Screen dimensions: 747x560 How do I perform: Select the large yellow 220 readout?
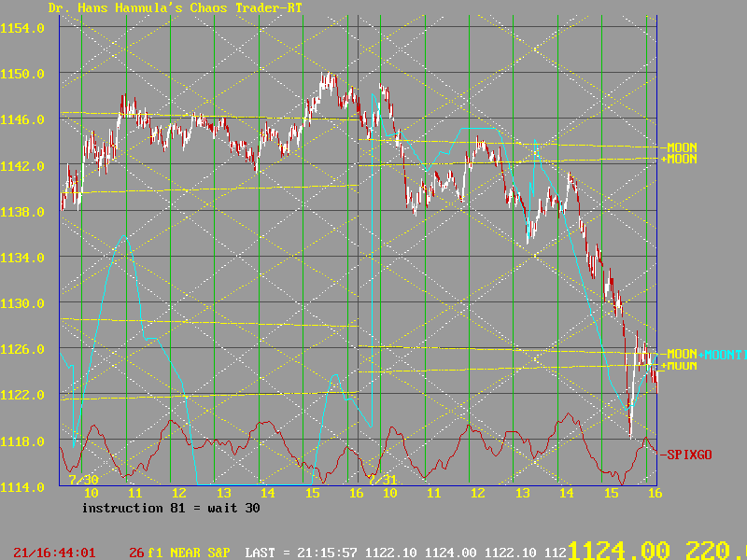coord(709,550)
